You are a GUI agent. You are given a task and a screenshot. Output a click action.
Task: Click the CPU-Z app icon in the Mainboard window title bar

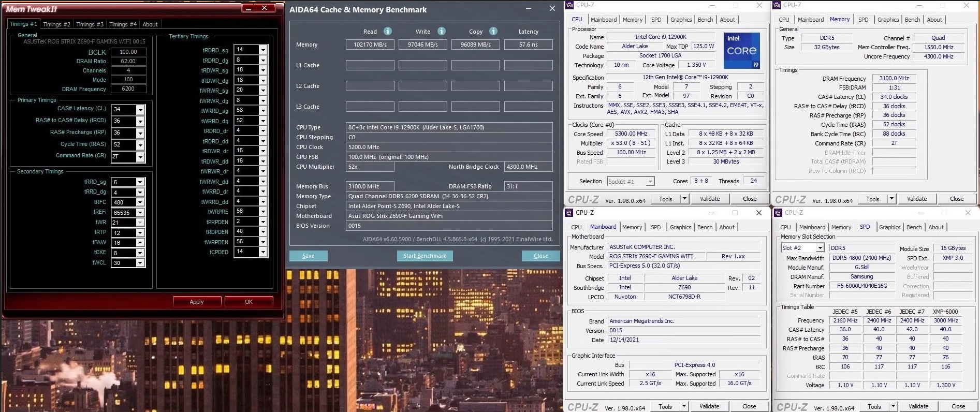pos(569,213)
